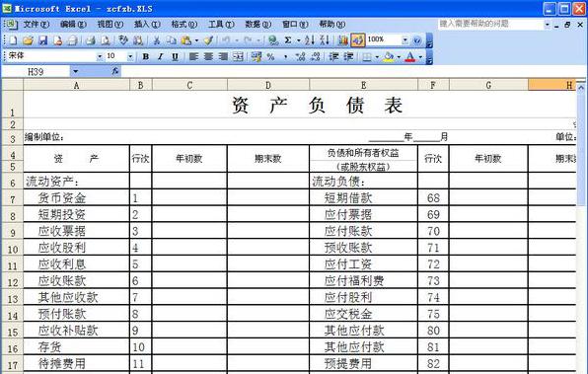Toggle bold formatting
Screen dimensions: 588x374
click(146, 56)
